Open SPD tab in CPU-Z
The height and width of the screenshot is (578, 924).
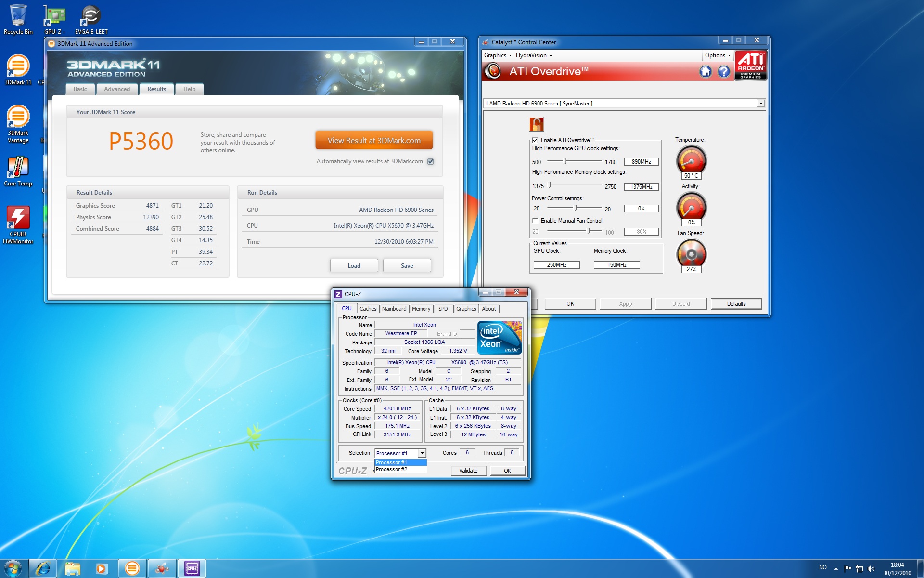[443, 309]
